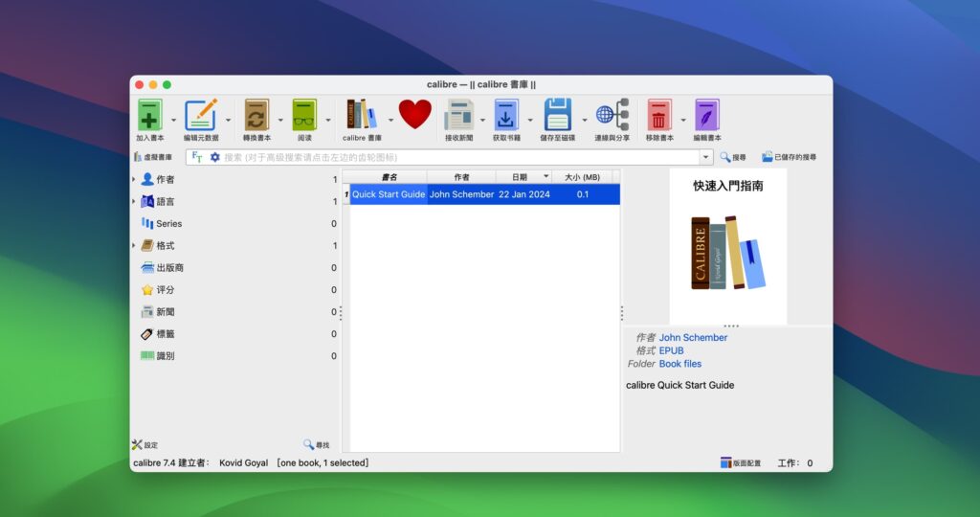
Task: Click the red heart donate icon
Action: [x=415, y=114]
